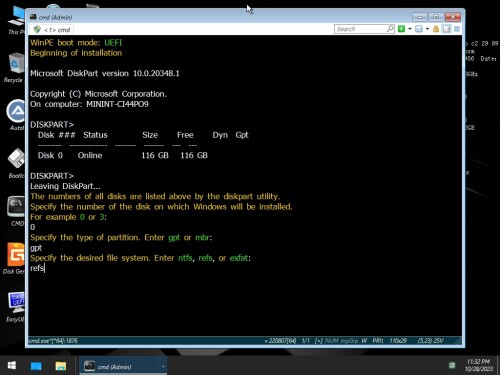Viewport: 500px width, 375px height.
Task: Select the This PC desktop icon
Action: click(16, 21)
